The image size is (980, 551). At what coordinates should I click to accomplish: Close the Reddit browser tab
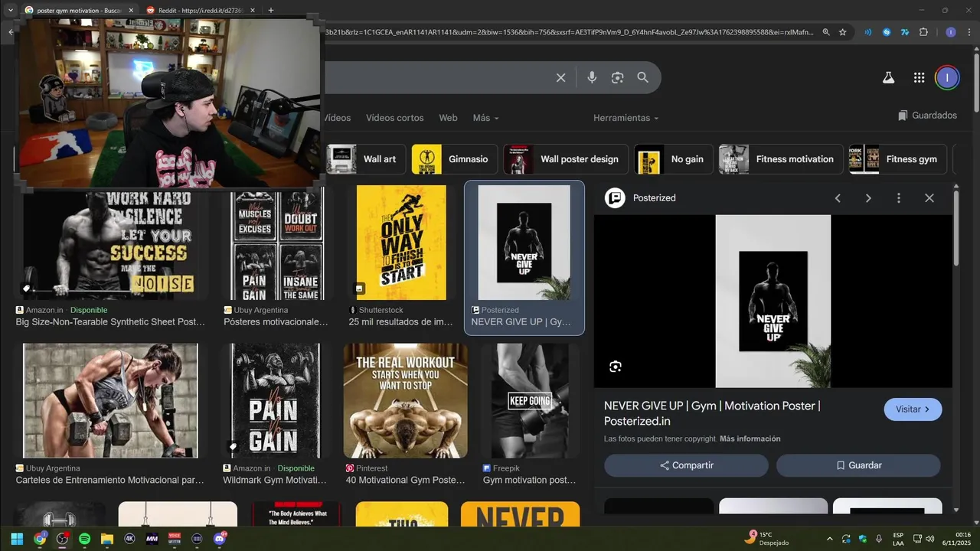tap(253, 10)
